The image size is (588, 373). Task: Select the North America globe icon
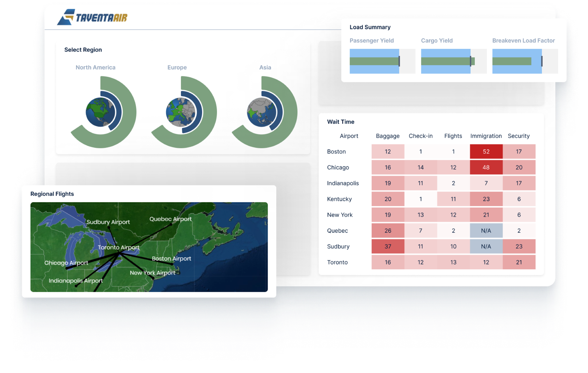(100, 112)
